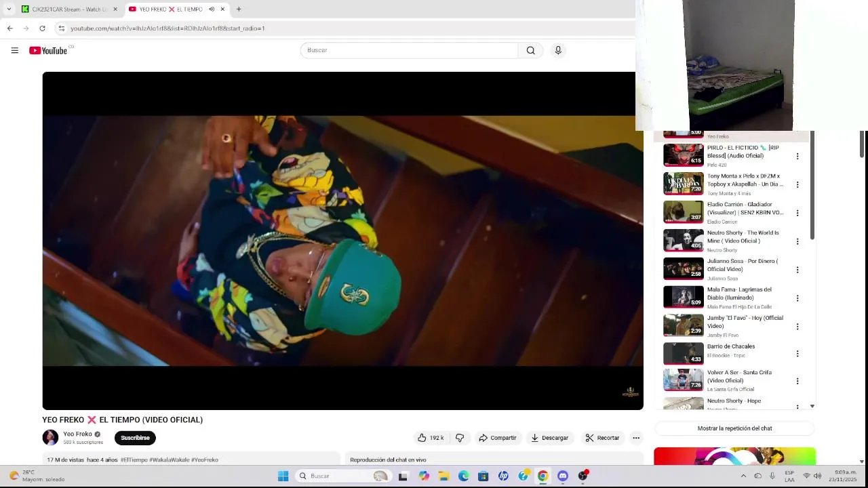Open File Explorer from taskbar
This screenshot has width=868, height=488.
point(443,476)
